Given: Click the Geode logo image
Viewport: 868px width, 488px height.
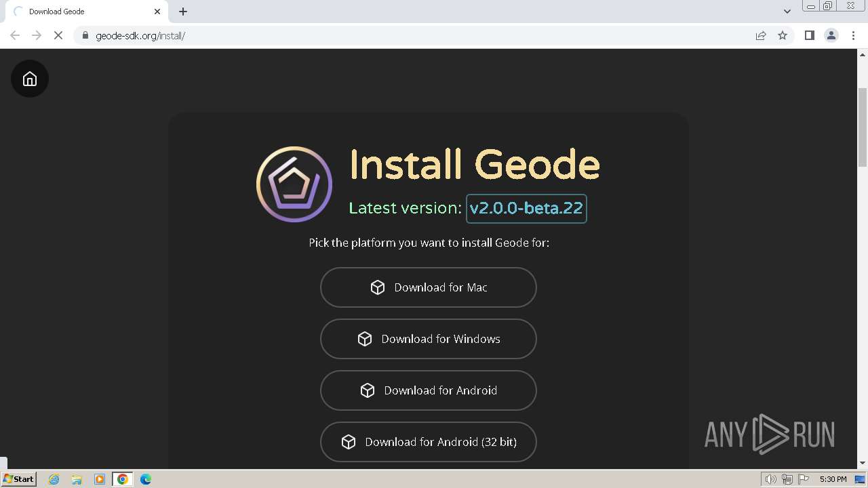Looking at the screenshot, I should 294,184.
